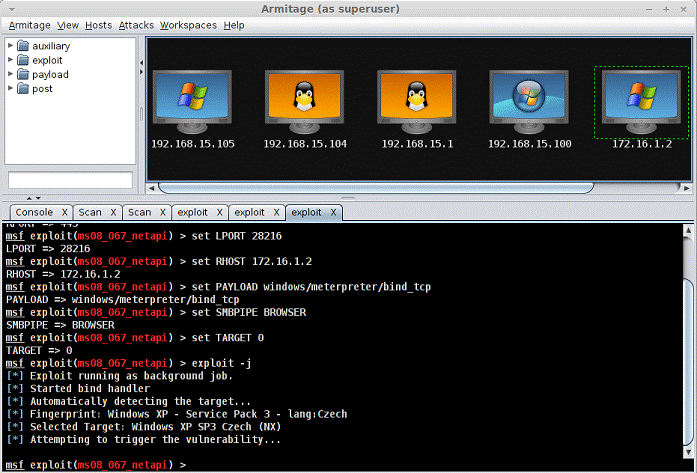Image resolution: width=697 pixels, height=473 pixels.
Task: Expand the payload module tree node
Action: click(x=10, y=74)
